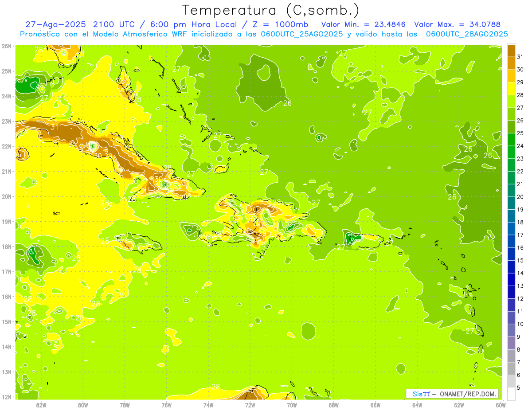Click the color bar label '15'
532x411 pixels.
click(x=520, y=260)
